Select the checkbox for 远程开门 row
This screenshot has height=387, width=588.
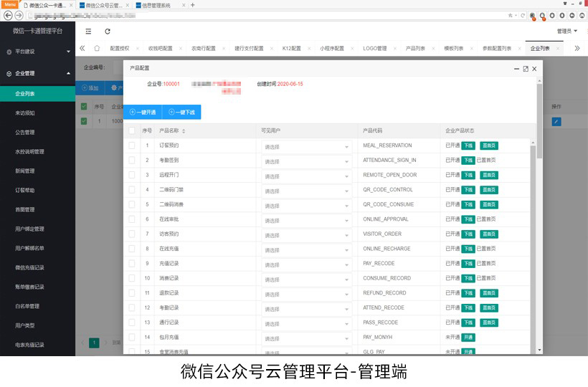coord(131,175)
